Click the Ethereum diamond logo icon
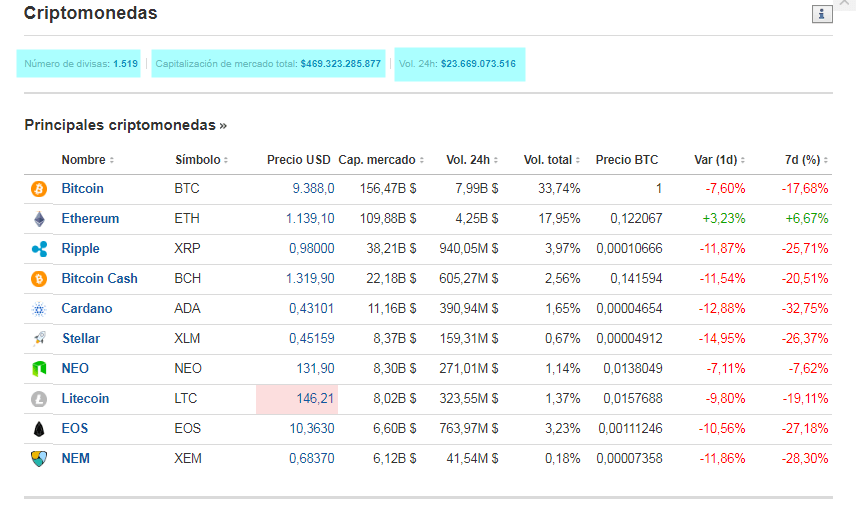Image resolution: width=859 pixels, height=508 pixels. pyautogui.click(x=39, y=219)
